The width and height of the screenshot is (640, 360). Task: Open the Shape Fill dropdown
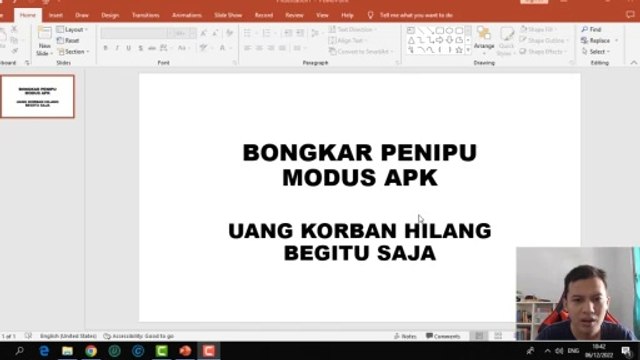[x=538, y=29]
